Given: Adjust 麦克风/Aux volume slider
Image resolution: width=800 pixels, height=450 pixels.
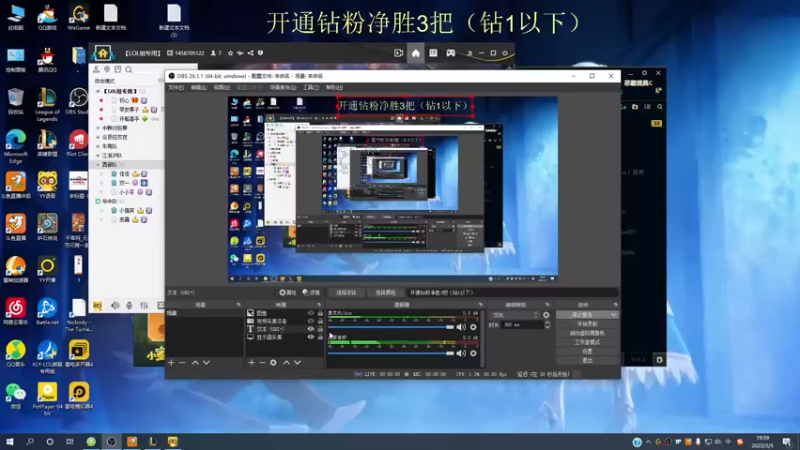Looking at the screenshot, I should click(391, 327).
